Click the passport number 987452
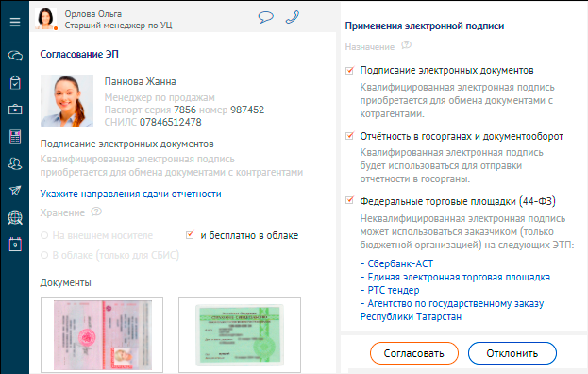This screenshot has height=374, width=588. (247, 110)
